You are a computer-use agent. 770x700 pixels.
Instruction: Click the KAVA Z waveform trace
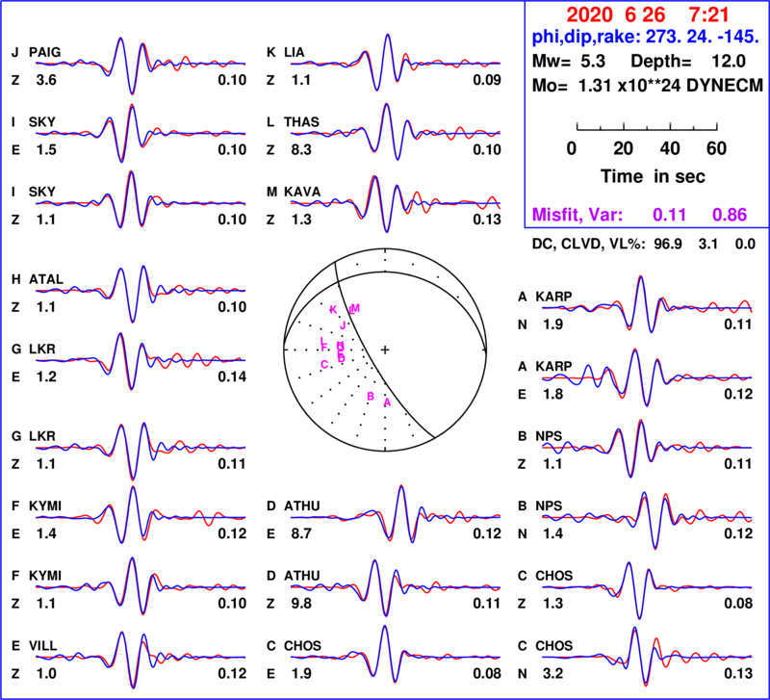click(x=396, y=203)
